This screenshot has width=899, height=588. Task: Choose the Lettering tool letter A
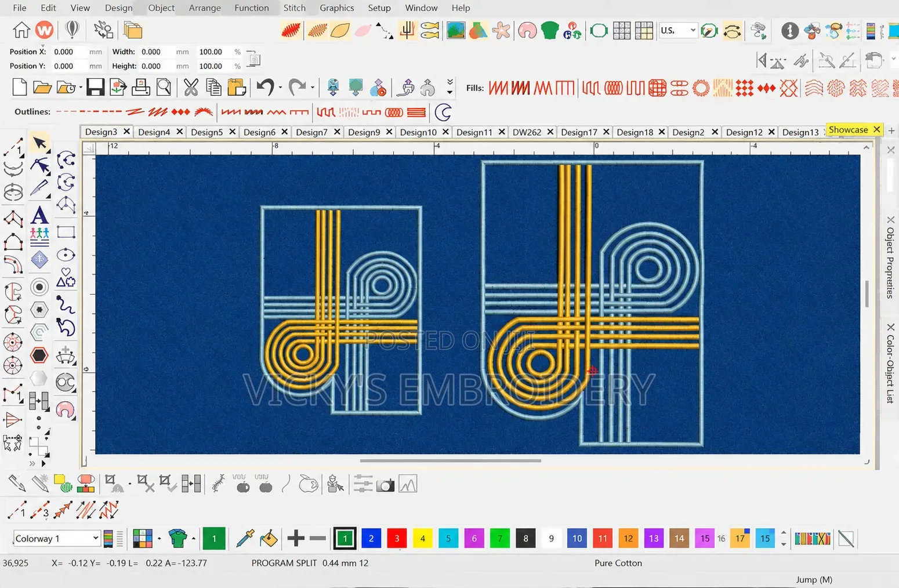click(39, 215)
